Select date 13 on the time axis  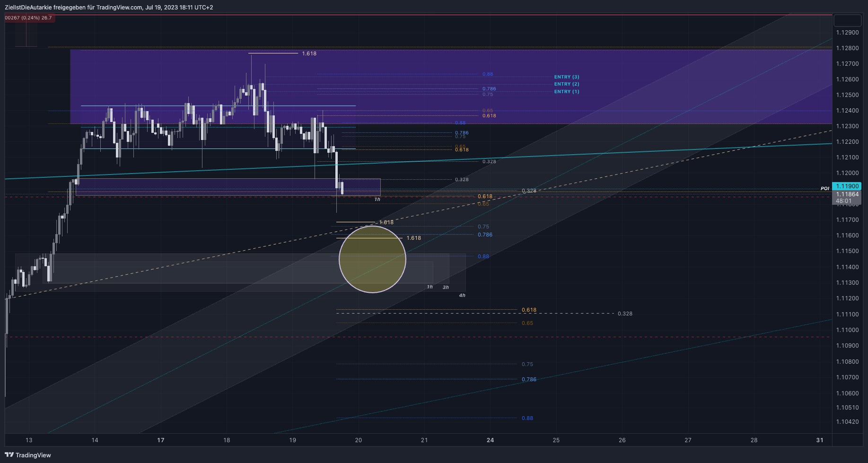29,440
